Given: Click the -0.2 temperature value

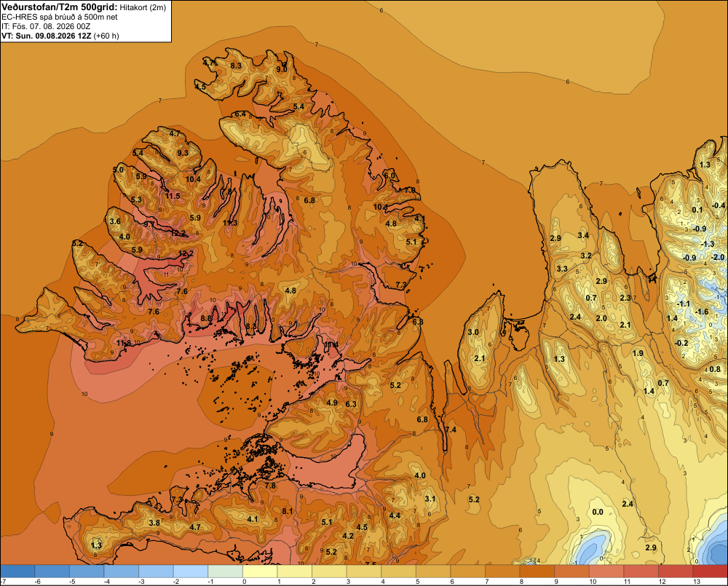Looking at the screenshot, I should [681, 343].
